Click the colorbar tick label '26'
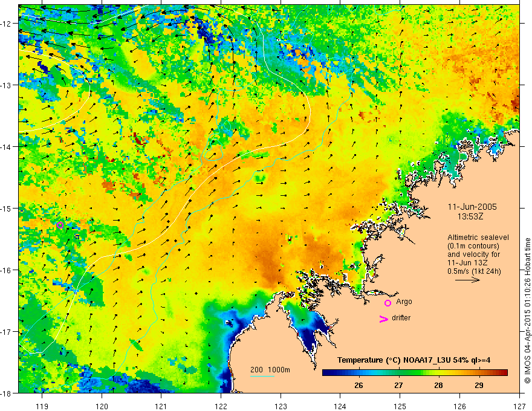Viewport: 532px width, 411px height. (358, 385)
